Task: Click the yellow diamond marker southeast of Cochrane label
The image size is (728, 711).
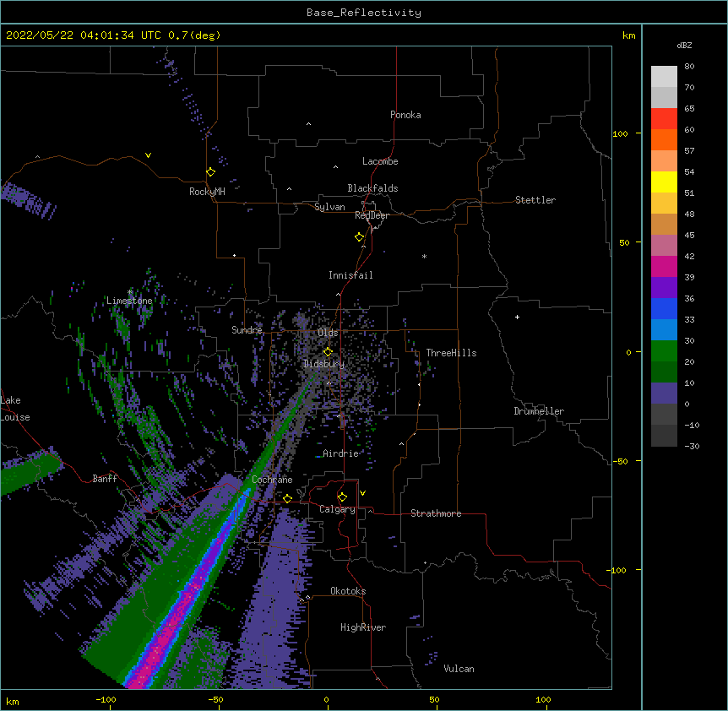Action: point(287,498)
